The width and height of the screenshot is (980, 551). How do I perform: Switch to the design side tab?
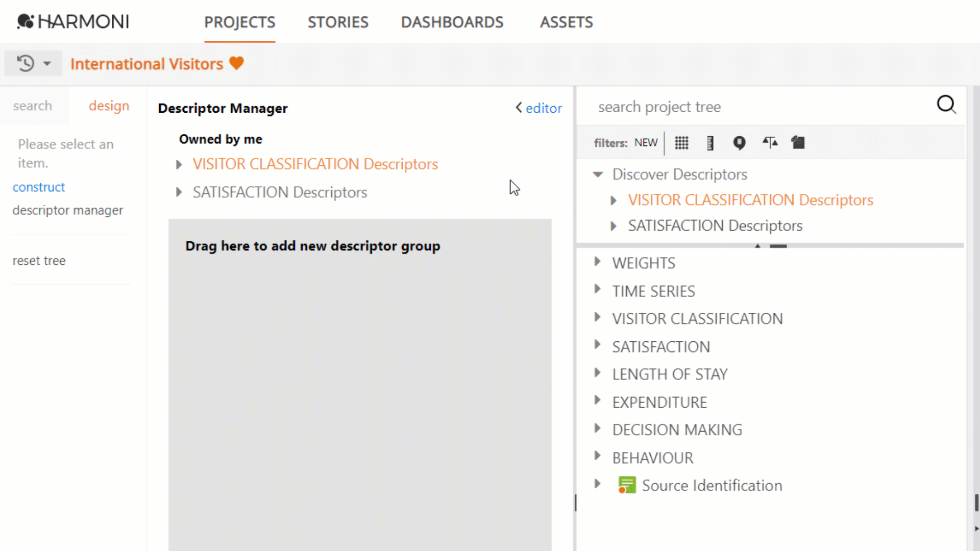click(x=109, y=106)
